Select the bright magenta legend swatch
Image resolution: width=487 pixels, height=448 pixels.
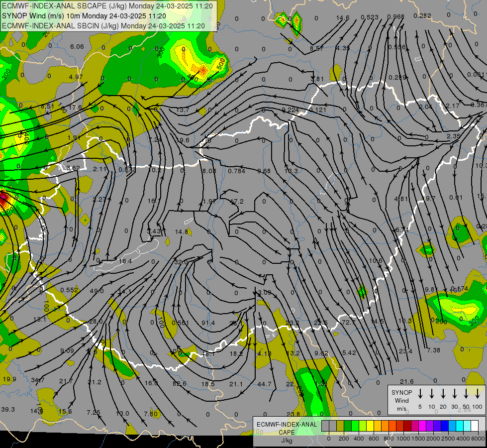[422, 426]
